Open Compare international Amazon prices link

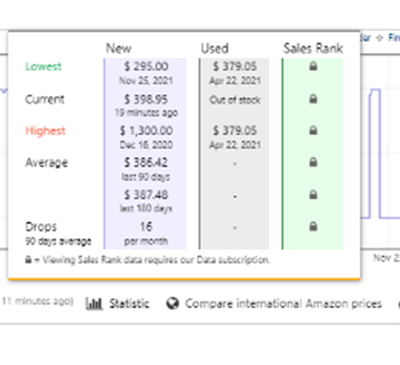click(283, 304)
